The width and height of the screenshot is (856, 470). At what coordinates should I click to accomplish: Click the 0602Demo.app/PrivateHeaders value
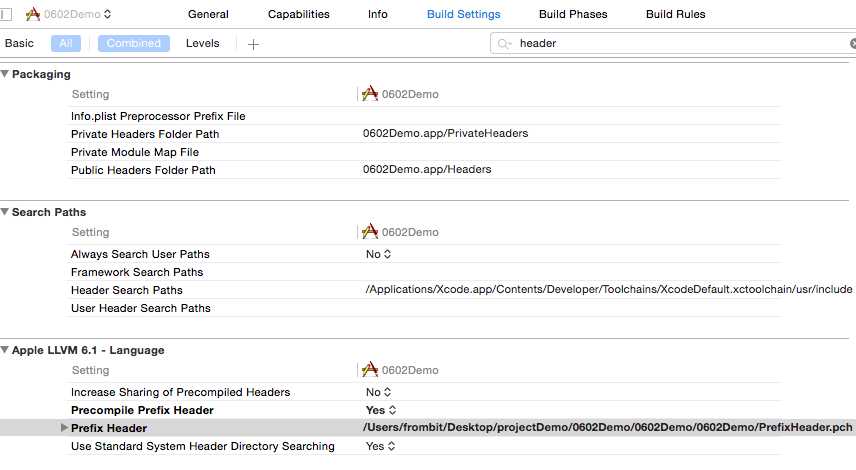pos(445,133)
